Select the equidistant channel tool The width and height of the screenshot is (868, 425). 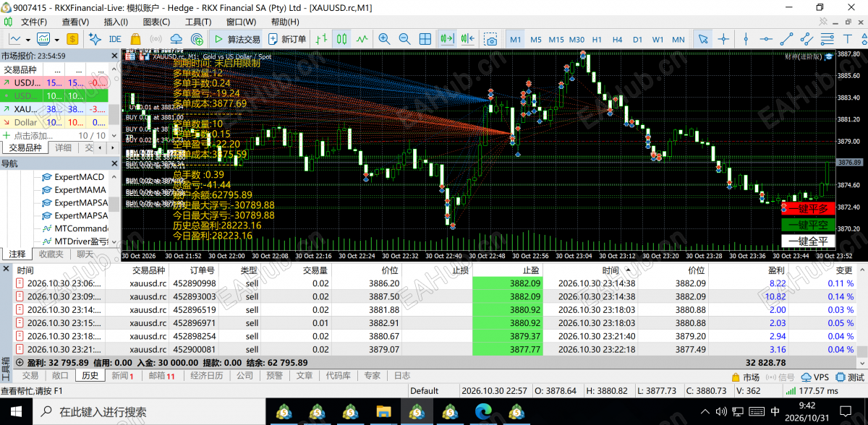tap(807, 39)
